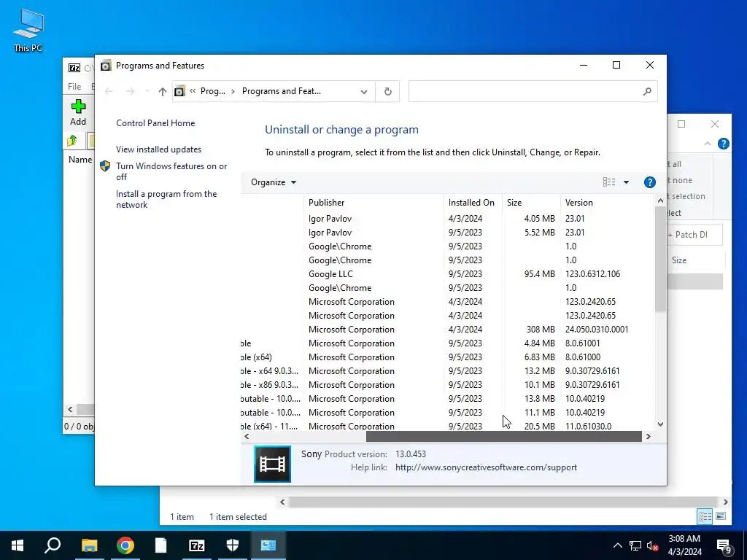Image resolution: width=747 pixels, height=560 pixels.
Task: Go forward in Programs and Features
Action: [130, 91]
